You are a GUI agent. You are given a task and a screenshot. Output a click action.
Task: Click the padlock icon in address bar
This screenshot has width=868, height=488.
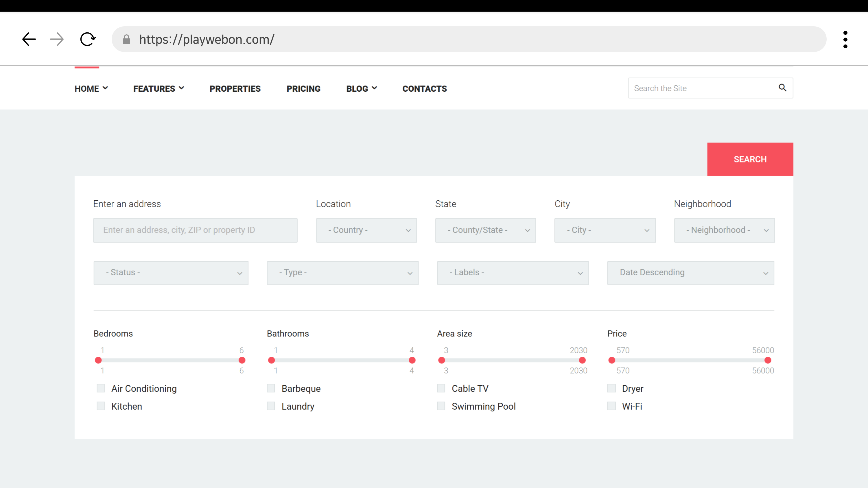tap(126, 39)
